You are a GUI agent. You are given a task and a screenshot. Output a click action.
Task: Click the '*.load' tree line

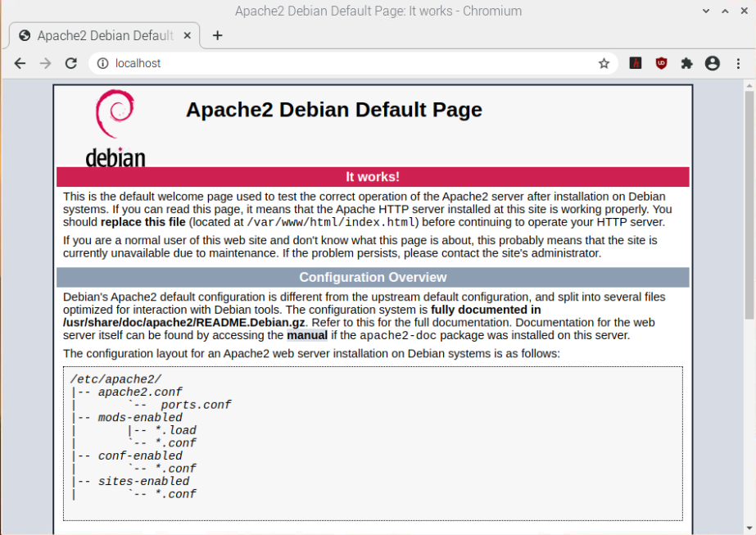point(175,430)
